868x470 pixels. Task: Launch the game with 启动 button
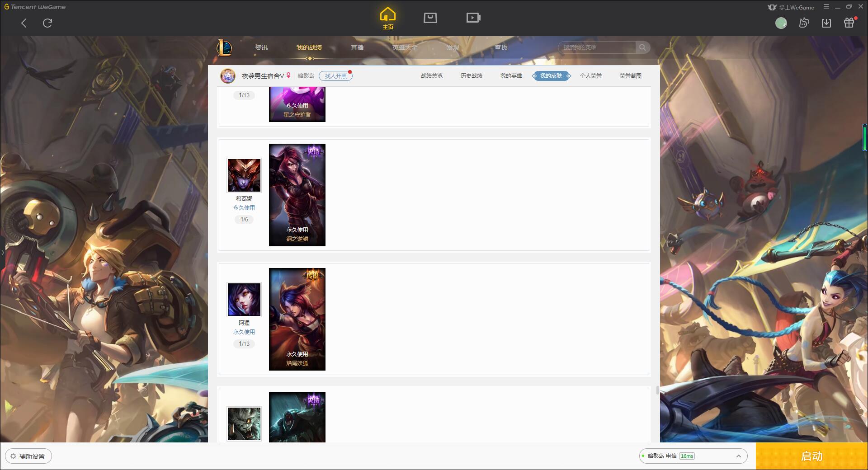tap(812, 456)
